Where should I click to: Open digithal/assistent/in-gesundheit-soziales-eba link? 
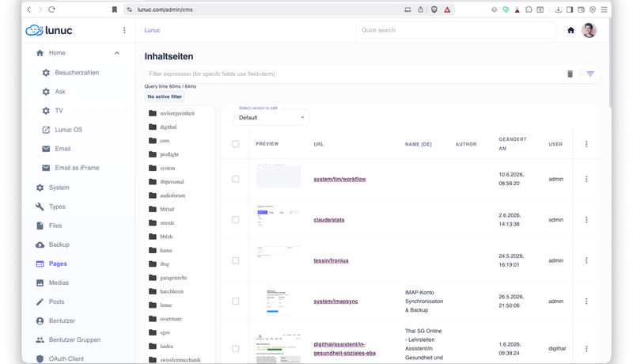tap(344, 349)
